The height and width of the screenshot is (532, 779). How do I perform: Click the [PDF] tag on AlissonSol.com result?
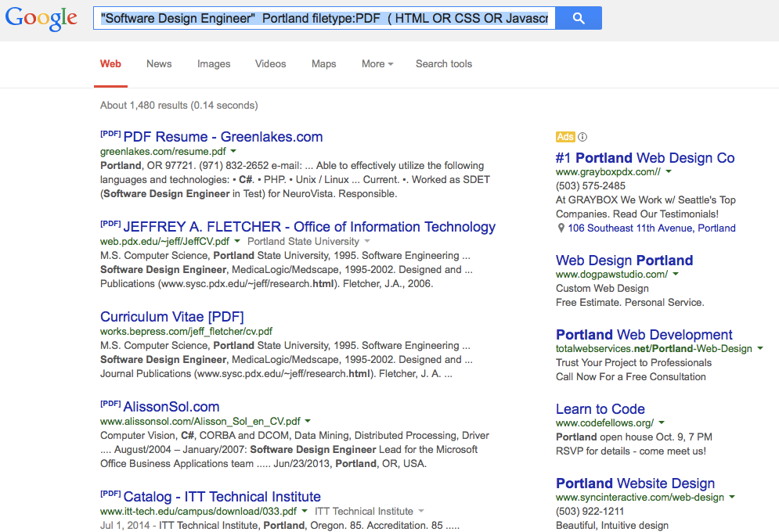pyautogui.click(x=110, y=404)
